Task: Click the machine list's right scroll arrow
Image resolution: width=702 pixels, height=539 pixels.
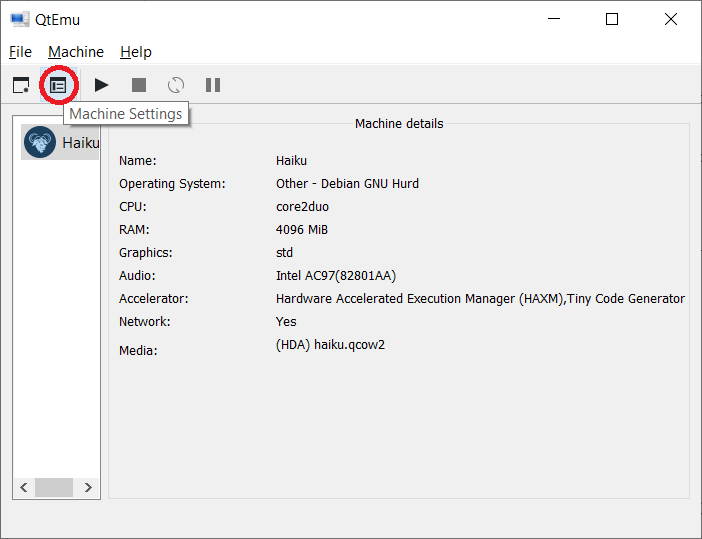Action: click(88, 488)
